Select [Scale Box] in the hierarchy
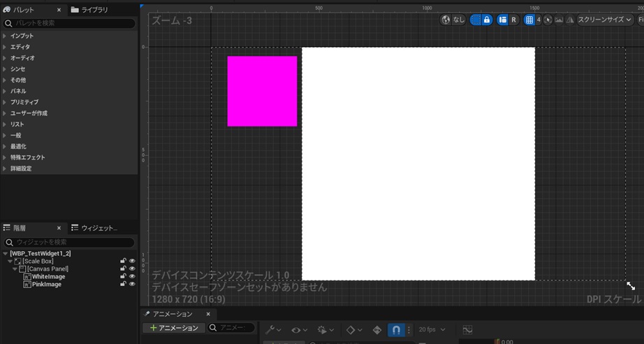 tap(38, 261)
